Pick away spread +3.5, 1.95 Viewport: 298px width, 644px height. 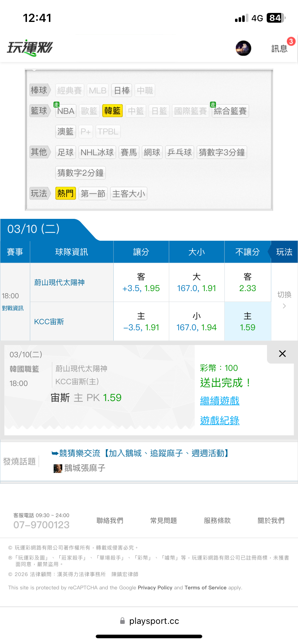(x=141, y=283)
